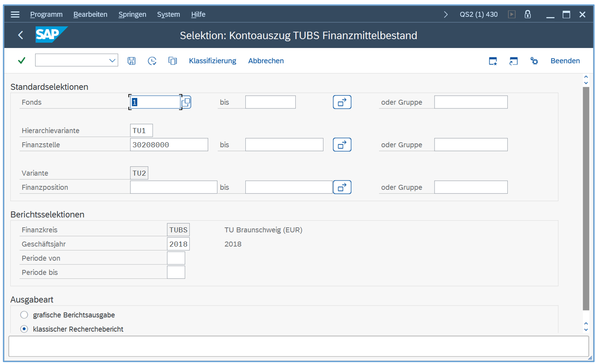The image size is (596, 364).
Task: Click the services gear icon in toolbar
Action: tap(534, 61)
